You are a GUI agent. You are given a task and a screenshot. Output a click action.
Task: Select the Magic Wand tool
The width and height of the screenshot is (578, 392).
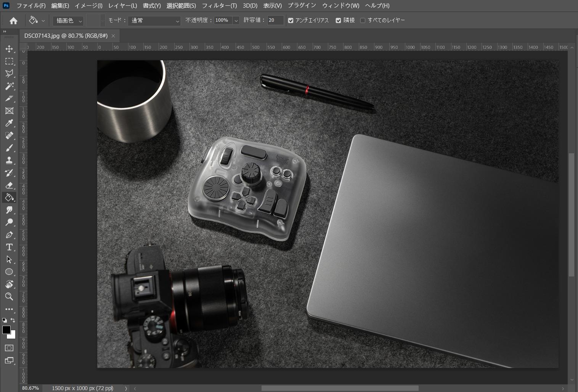pyautogui.click(x=9, y=86)
